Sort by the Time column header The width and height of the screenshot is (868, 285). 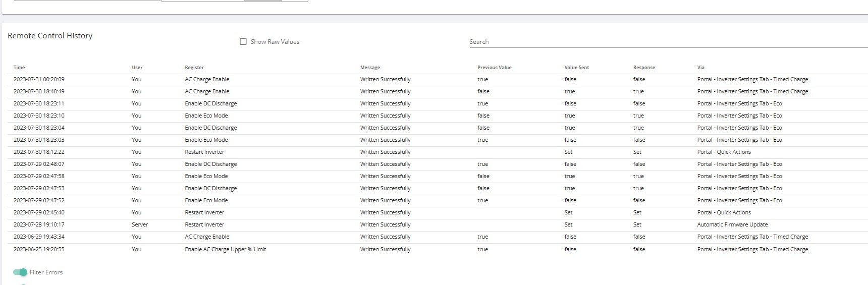19,68
